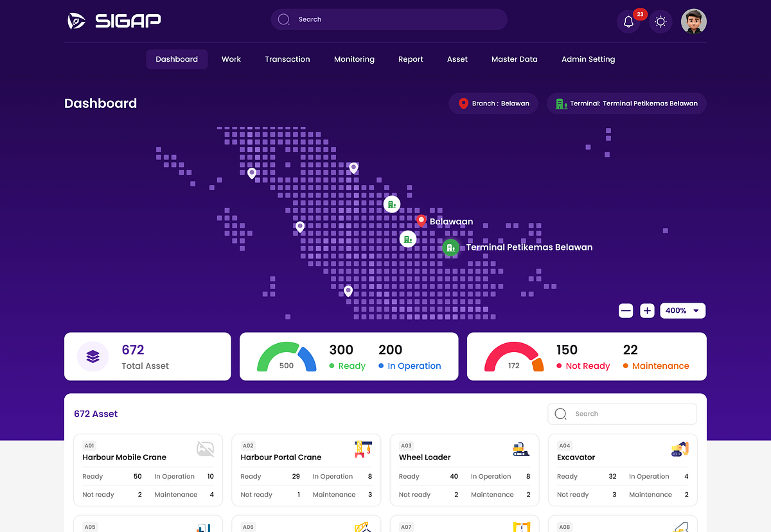This screenshot has height=532, width=771.
Task: Click the green Ready legend
Action: pos(347,366)
